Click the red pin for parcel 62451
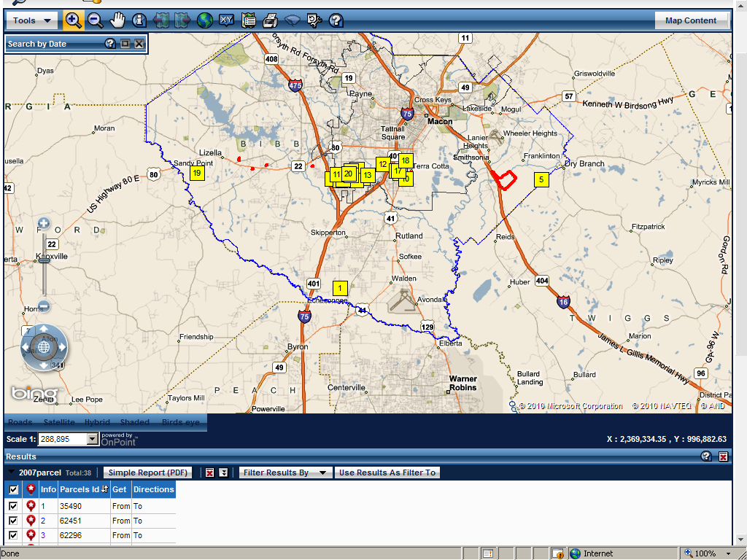The width and height of the screenshot is (747, 560). tap(31, 521)
